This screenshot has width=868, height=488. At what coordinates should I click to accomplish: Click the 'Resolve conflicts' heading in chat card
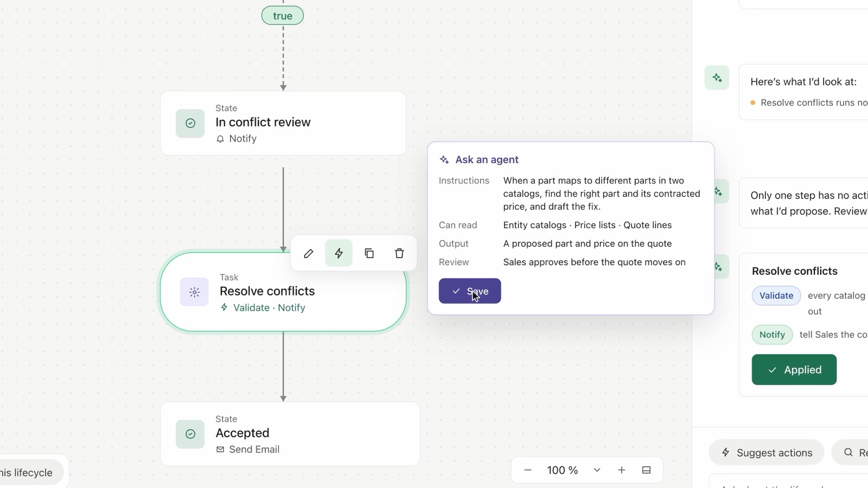click(795, 271)
